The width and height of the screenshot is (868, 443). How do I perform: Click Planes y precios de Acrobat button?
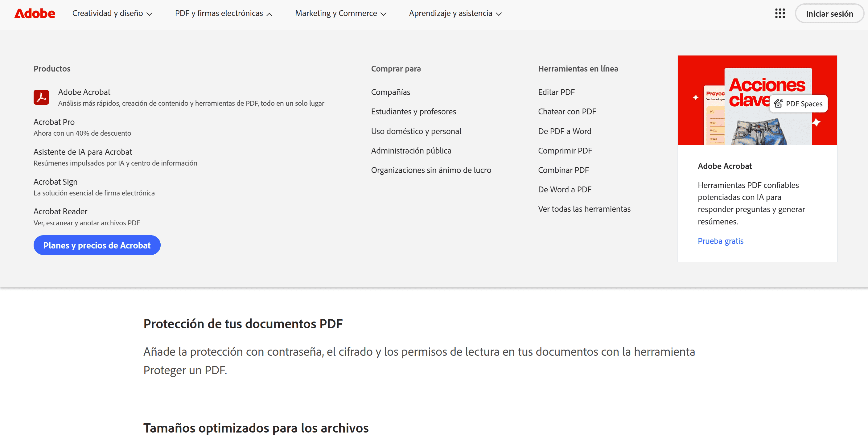(97, 245)
